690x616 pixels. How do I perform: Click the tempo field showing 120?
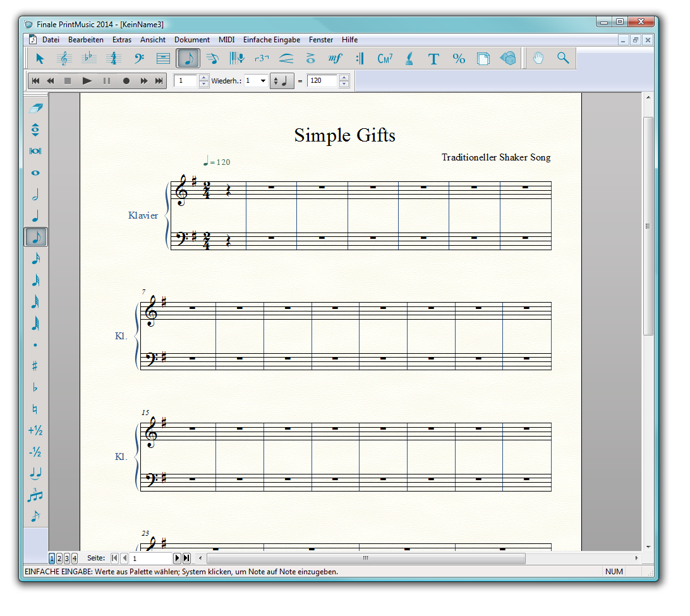[x=322, y=81]
